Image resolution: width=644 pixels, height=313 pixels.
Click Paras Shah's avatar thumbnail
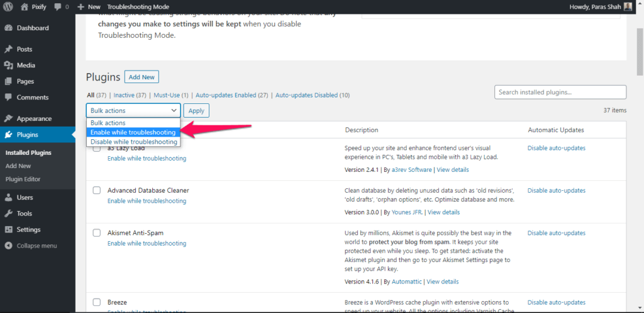[x=628, y=6]
